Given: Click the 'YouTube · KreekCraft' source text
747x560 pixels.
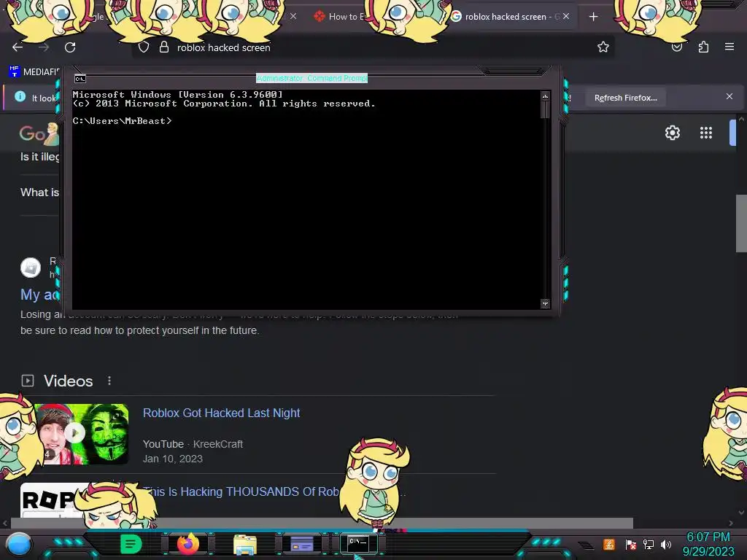Looking at the screenshot, I should tap(193, 444).
